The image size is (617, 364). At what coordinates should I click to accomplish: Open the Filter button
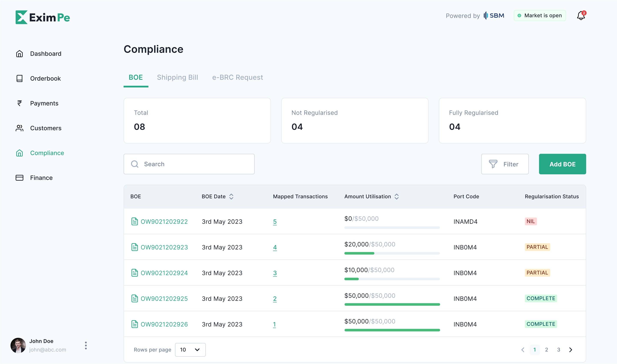point(505,164)
